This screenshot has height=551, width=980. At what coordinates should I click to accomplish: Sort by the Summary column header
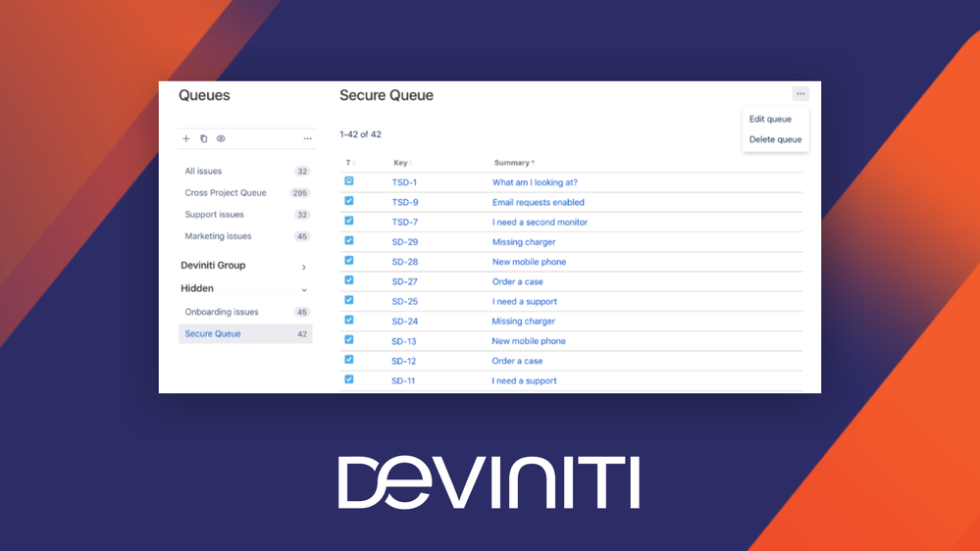(x=514, y=163)
